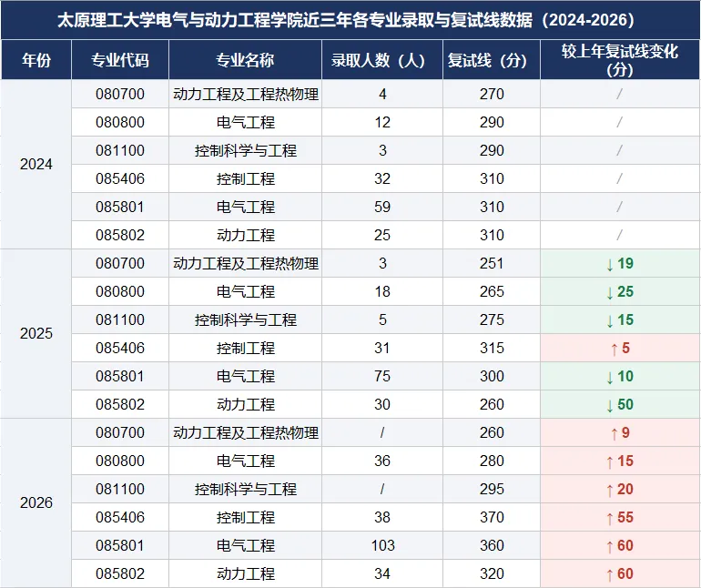This screenshot has height=588, width=701.
Task: Click admission count 32 for 2024 控制工程
Action: [382, 178]
